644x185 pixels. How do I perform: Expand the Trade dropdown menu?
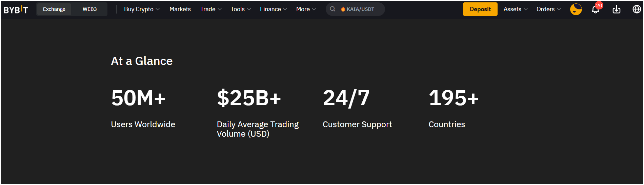coord(210,9)
